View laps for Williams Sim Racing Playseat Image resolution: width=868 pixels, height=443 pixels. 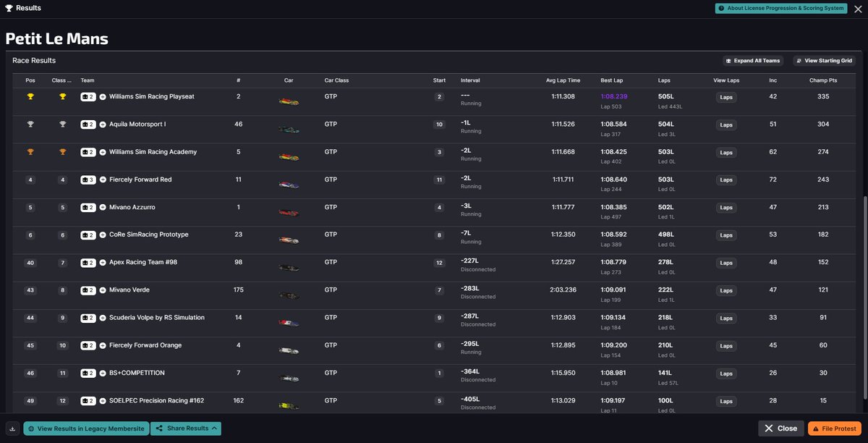point(726,97)
